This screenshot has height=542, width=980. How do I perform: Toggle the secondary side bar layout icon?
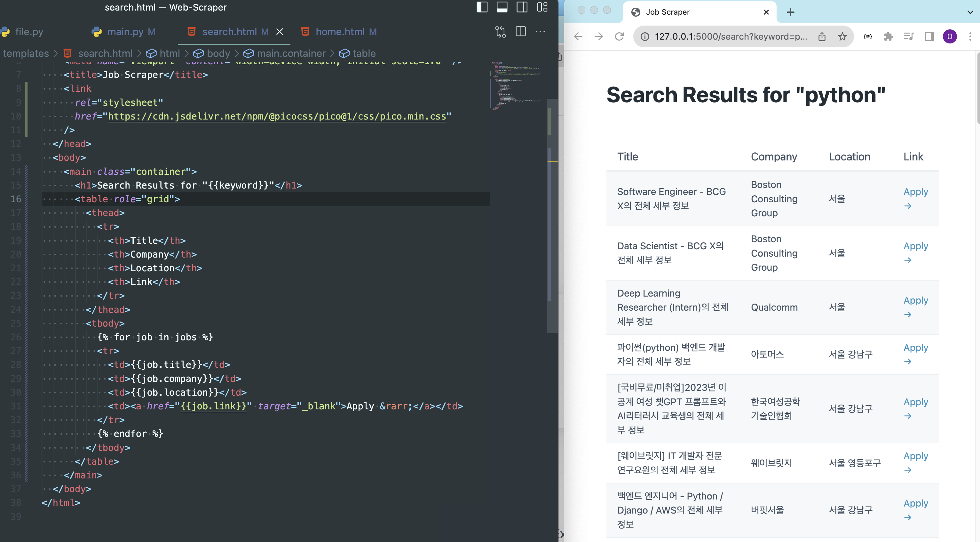522,7
